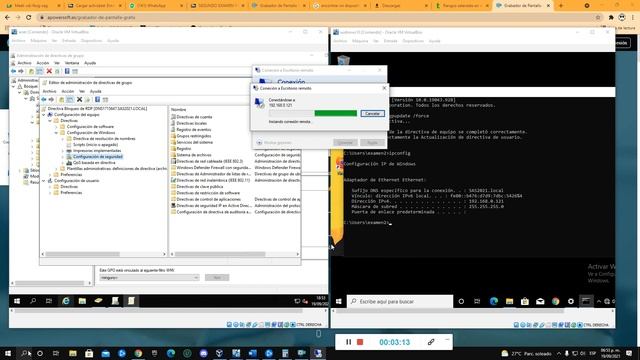Click the red X delete icon in the management toolbar
Screen dimensions: 640x360
pyautogui.click(x=49, y=71)
